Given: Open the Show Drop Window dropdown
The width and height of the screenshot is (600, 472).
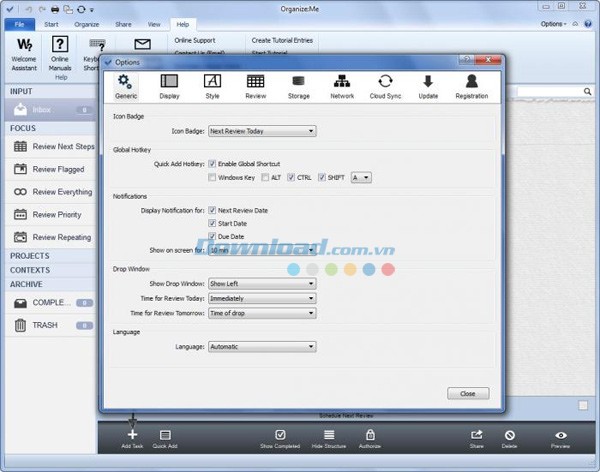Looking at the screenshot, I should (262, 283).
